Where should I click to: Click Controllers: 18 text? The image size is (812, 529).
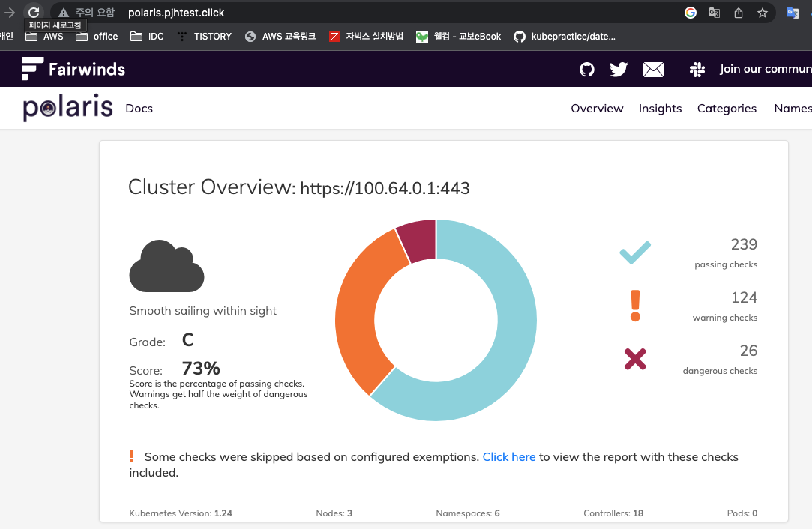(613, 513)
